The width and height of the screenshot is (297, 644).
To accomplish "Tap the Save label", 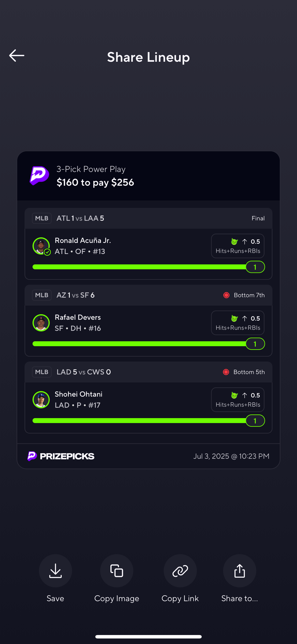I will click(55, 598).
